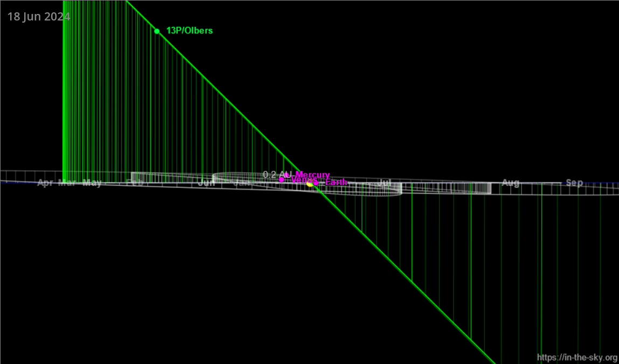The height and width of the screenshot is (364, 619).
Task: Select the Earth text label
Action: [336, 182]
